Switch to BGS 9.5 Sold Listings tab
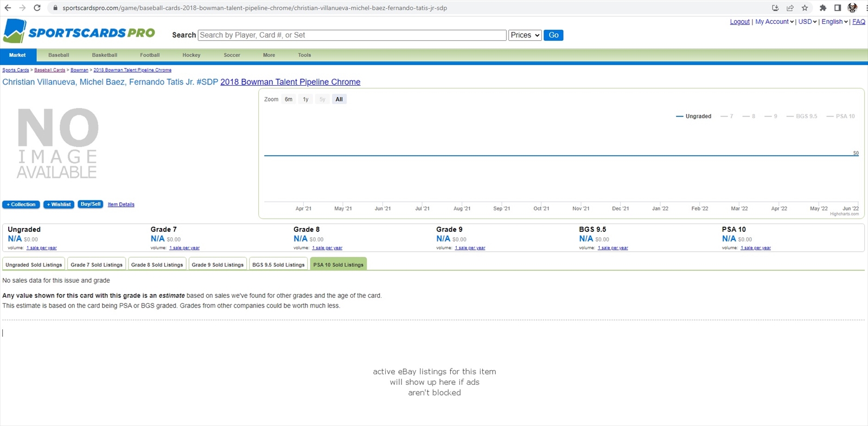This screenshot has width=868, height=426. point(278,264)
